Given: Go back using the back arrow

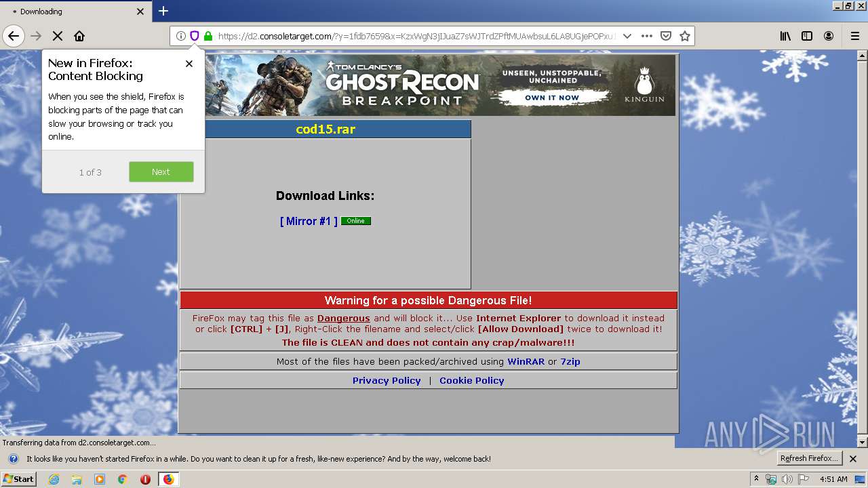Looking at the screenshot, I should pyautogui.click(x=14, y=36).
